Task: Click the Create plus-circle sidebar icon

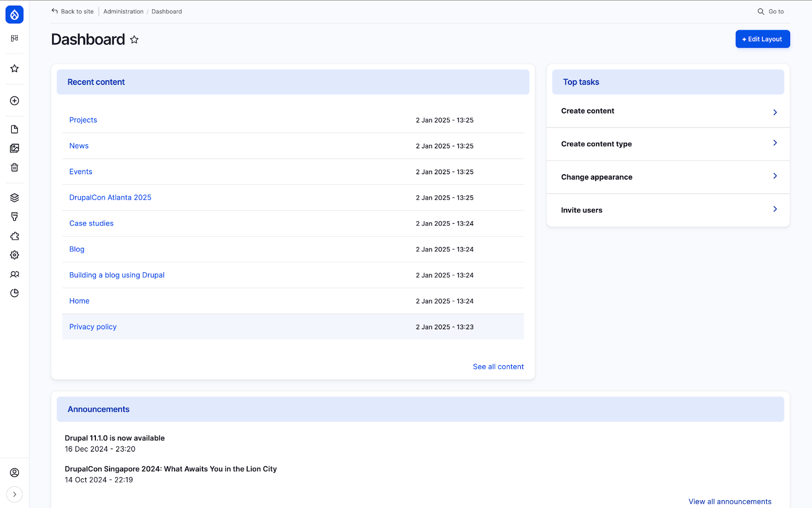Action: (x=14, y=101)
